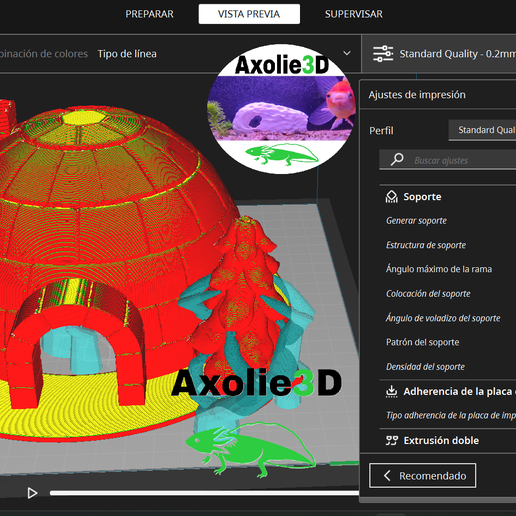The image size is (516, 516).
Task: Click the dual extrusion icon
Action: (x=392, y=441)
